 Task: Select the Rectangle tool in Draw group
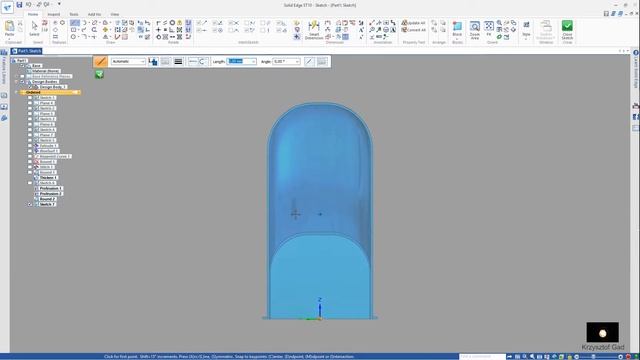tap(73, 30)
